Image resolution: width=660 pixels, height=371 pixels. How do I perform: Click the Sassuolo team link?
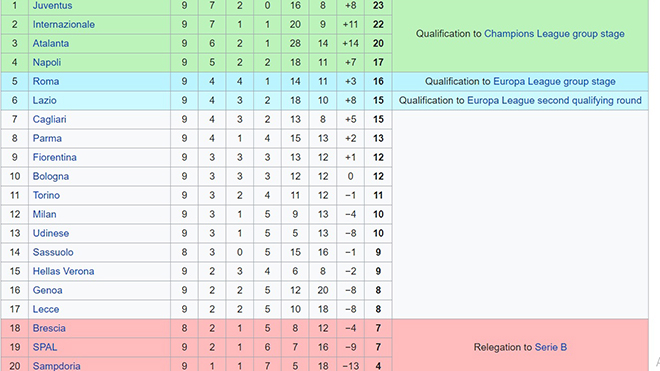pyautogui.click(x=53, y=252)
